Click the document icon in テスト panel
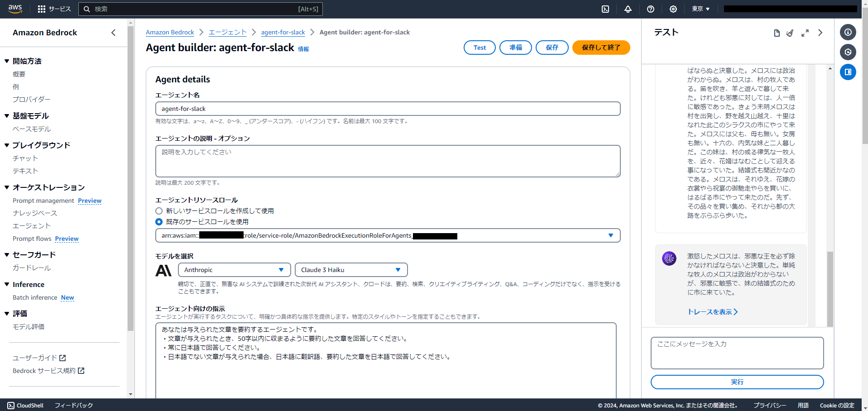Viewport: 868px width, 411px height. pyautogui.click(x=777, y=33)
